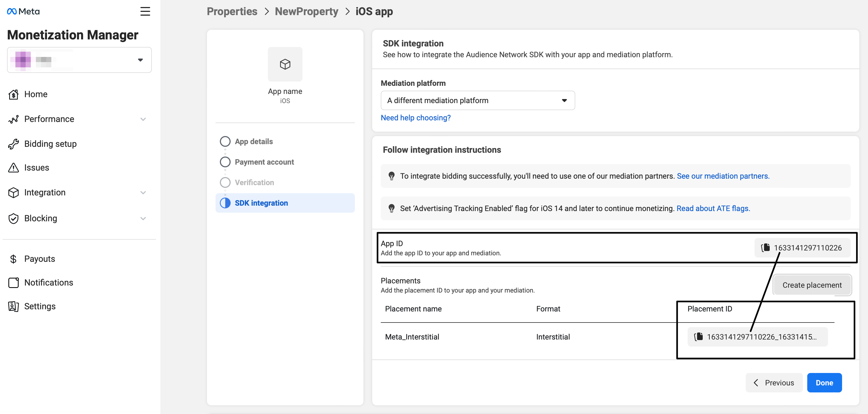Copy the App ID using copy icon
Viewport: 868px width, 414px height.
pos(765,247)
